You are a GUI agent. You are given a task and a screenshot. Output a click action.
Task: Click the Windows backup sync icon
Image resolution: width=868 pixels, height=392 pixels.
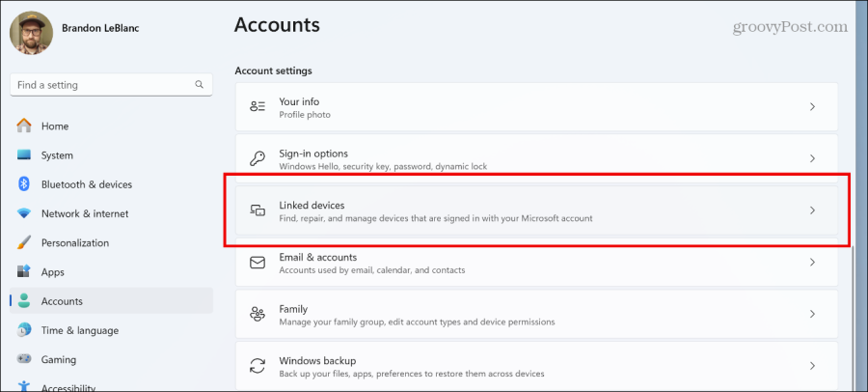point(258,366)
